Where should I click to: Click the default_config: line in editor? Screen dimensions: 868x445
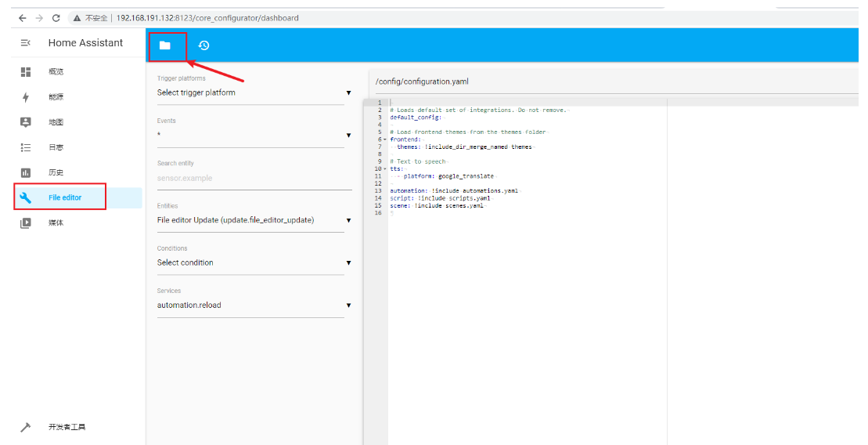coord(416,118)
